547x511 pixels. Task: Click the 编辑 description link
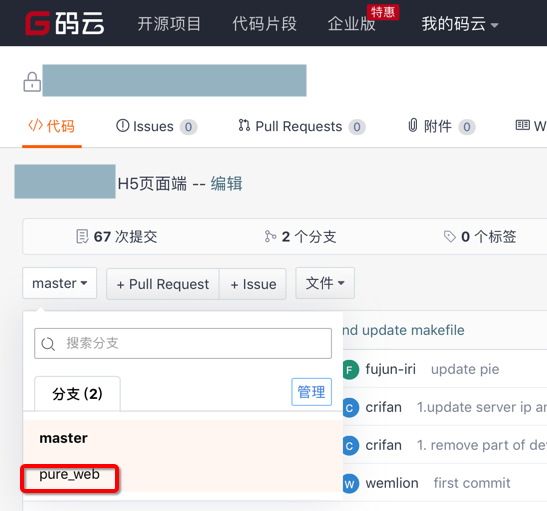pyautogui.click(x=226, y=183)
